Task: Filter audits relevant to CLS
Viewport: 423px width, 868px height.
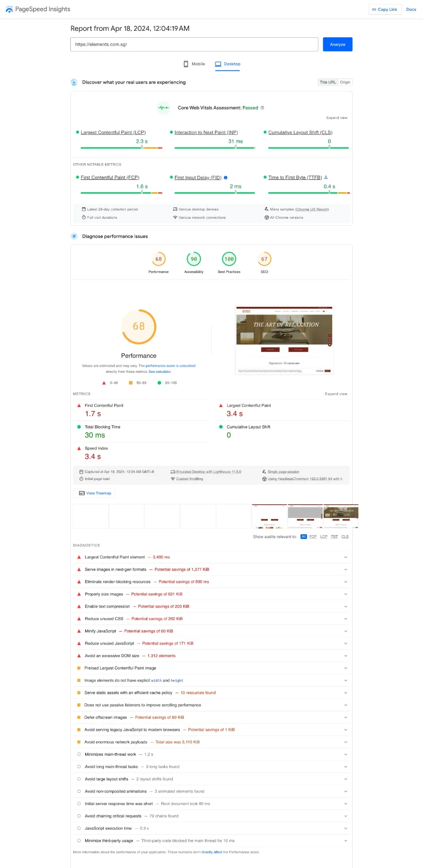Action: click(345, 537)
